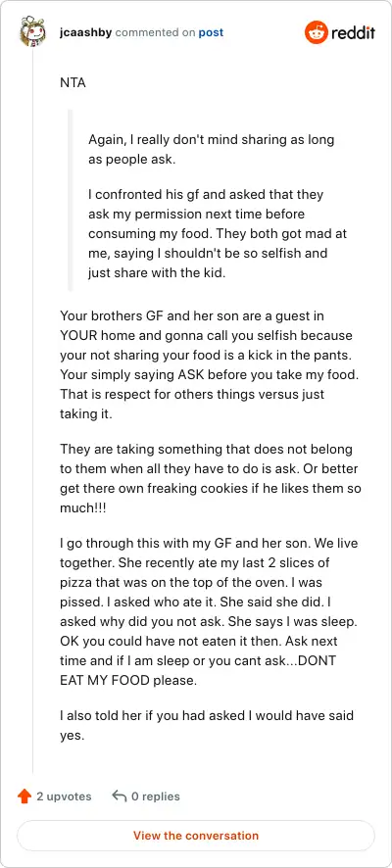Open View the conversation button

coord(196,836)
